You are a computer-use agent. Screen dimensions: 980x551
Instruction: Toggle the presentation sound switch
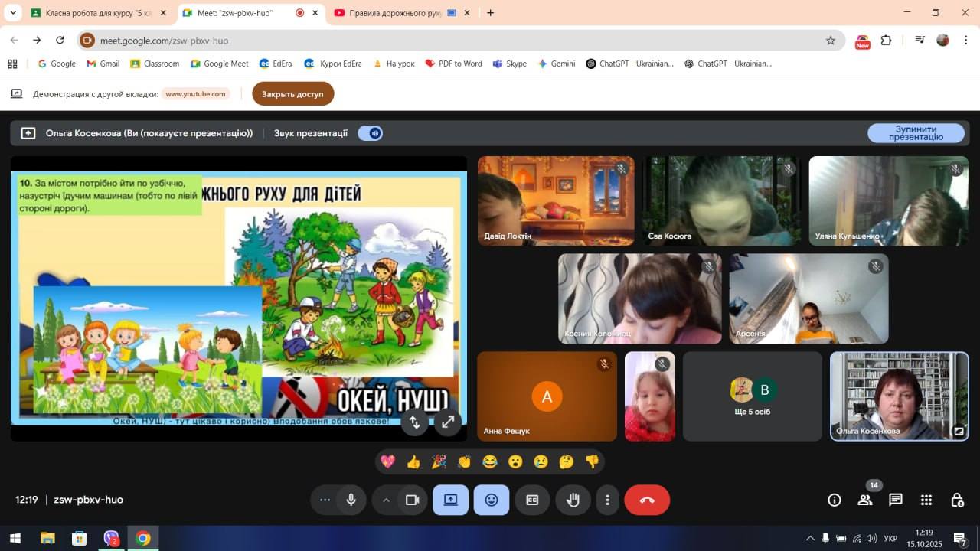point(371,133)
